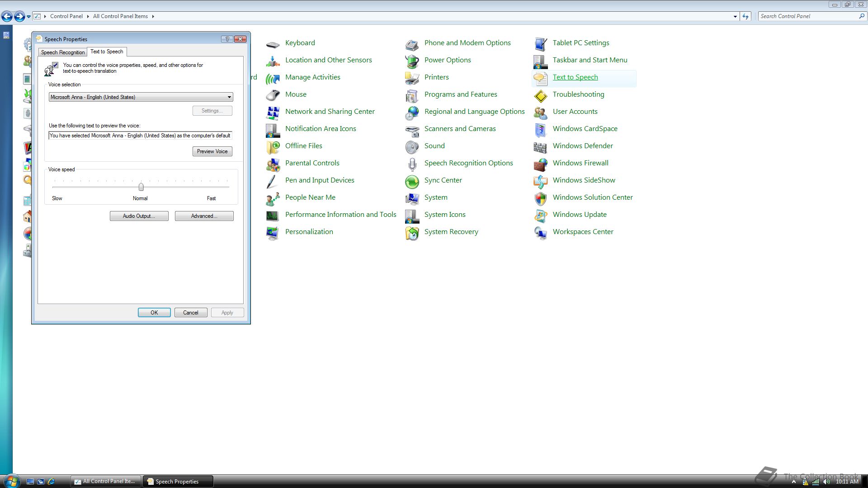The image size is (868, 488).
Task: Launch Internet Explorer from quick launch
Action: pos(51,482)
